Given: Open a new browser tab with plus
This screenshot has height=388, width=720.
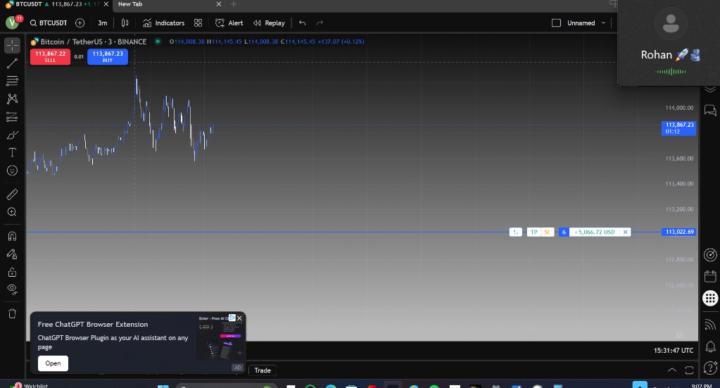Looking at the screenshot, I should click(x=233, y=4).
